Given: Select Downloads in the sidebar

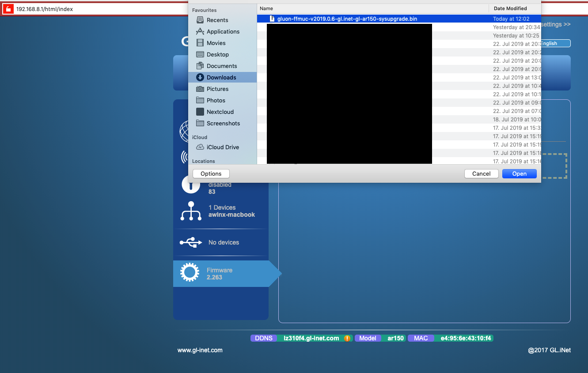Looking at the screenshot, I should 221,77.
